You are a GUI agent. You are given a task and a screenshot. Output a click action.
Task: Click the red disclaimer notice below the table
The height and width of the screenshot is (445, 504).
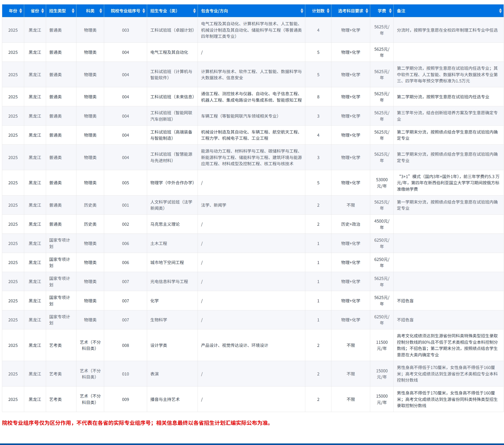click(137, 423)
